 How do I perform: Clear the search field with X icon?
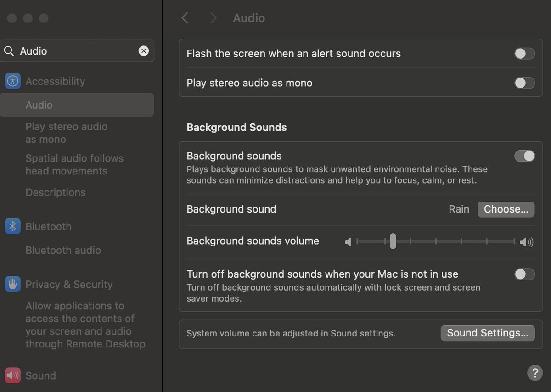[144, 51]
